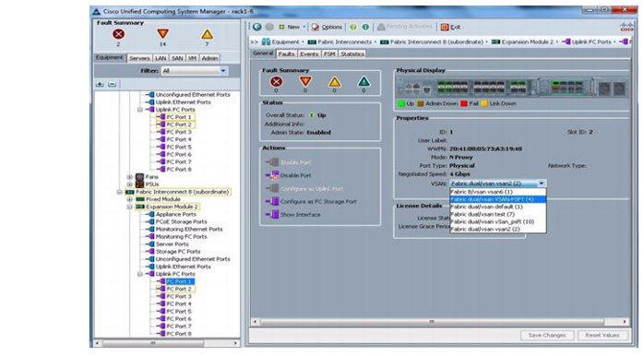Select Appliance Ports in the tree

176,214
